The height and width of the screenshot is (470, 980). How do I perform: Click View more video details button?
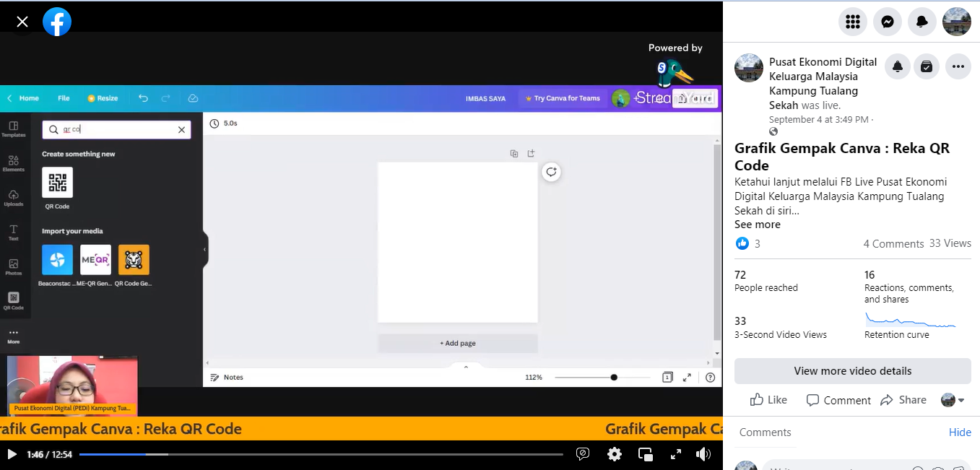[x=853, y=371]
